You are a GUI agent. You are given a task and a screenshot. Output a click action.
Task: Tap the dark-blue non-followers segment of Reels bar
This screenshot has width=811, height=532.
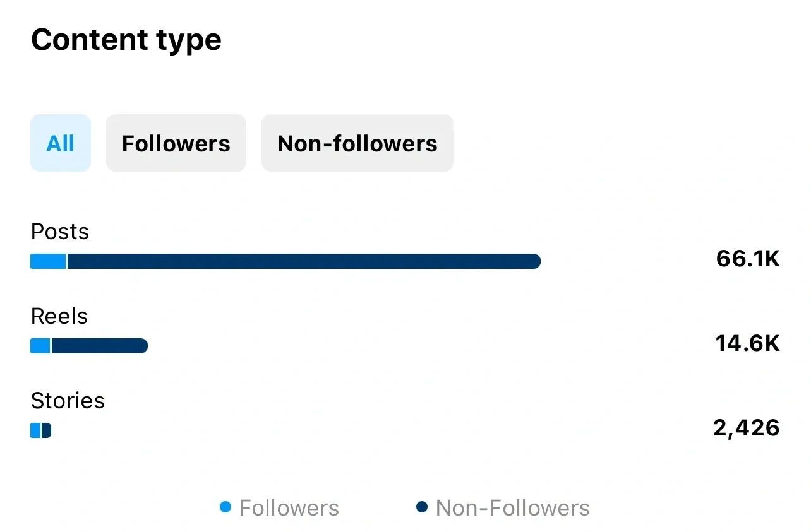pos(100,346)
